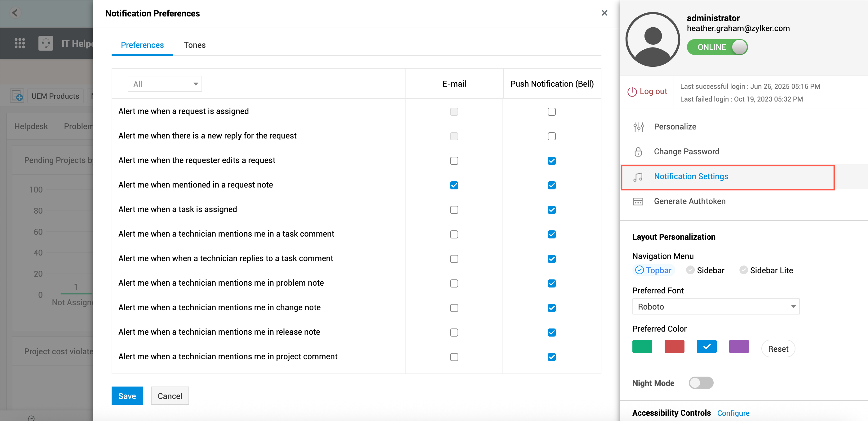Click the IT Helpdesk headset icon
The height and width of the screenshot is (421, 868).
click(x=46, y=43)
